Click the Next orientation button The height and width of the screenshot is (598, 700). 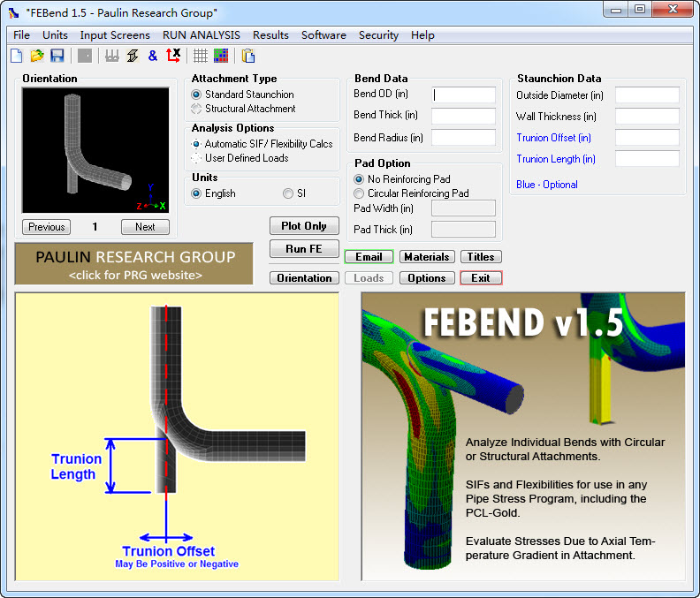click(145, 227)
